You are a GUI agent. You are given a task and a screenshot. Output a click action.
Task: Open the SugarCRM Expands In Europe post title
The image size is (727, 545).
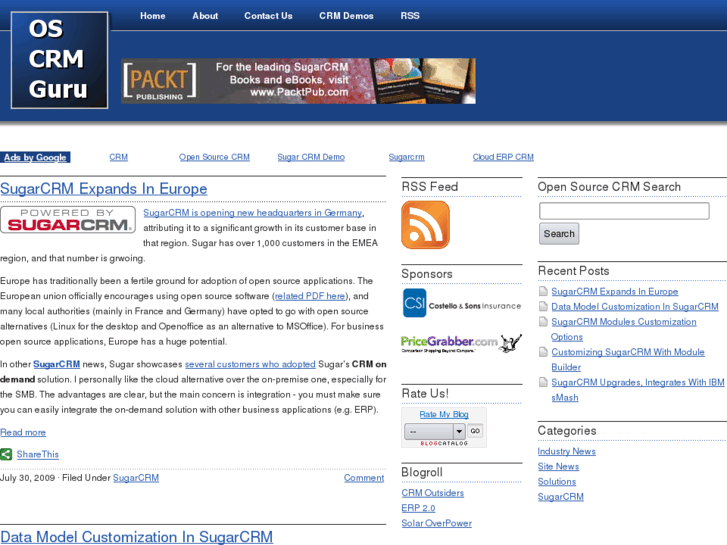click(x=103, y=189)
